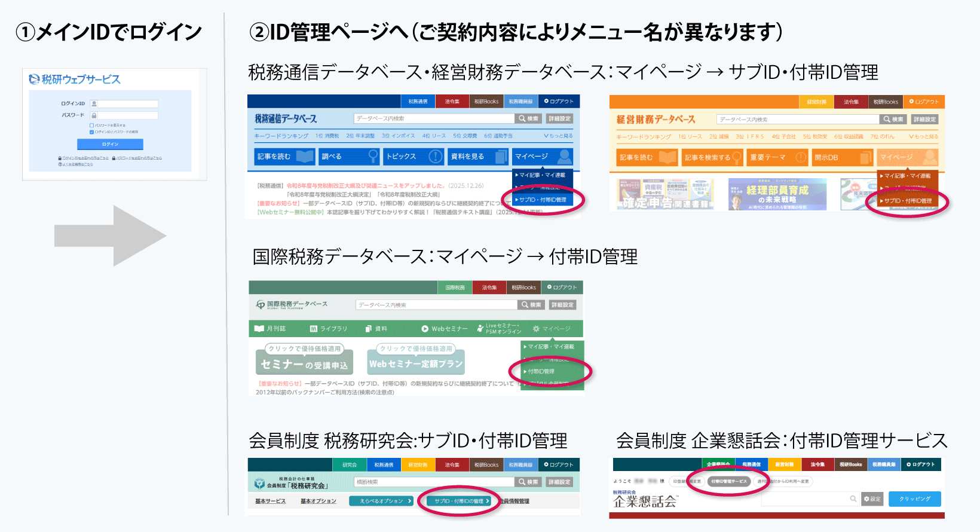This screenshot has height=532, width=980.
Task: Click the 国際税務データベース search field
Action: pos(436,305)
